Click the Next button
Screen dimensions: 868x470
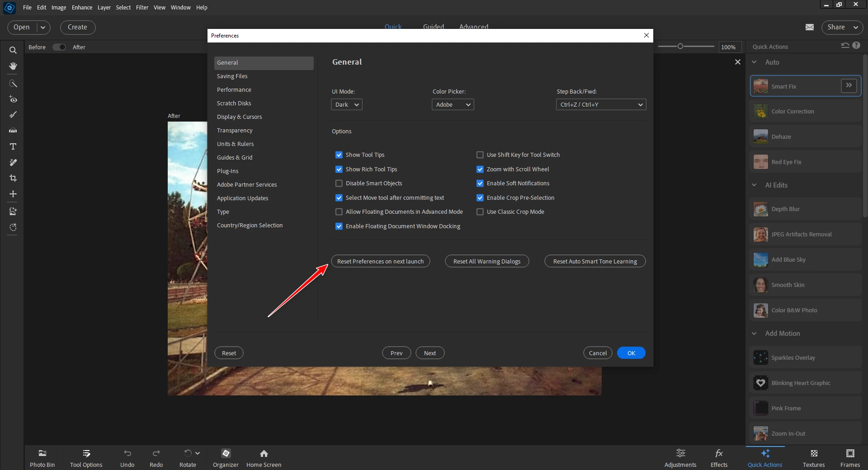tap(430, 353)
